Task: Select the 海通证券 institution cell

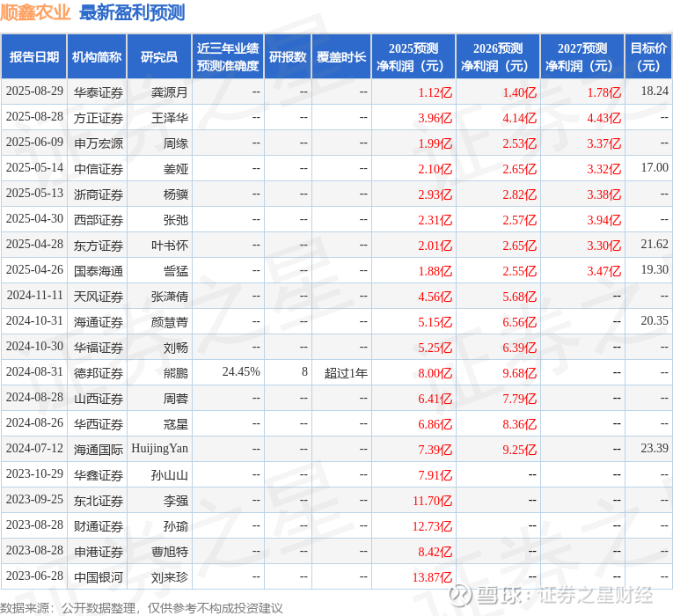Action: pos(99,322)
